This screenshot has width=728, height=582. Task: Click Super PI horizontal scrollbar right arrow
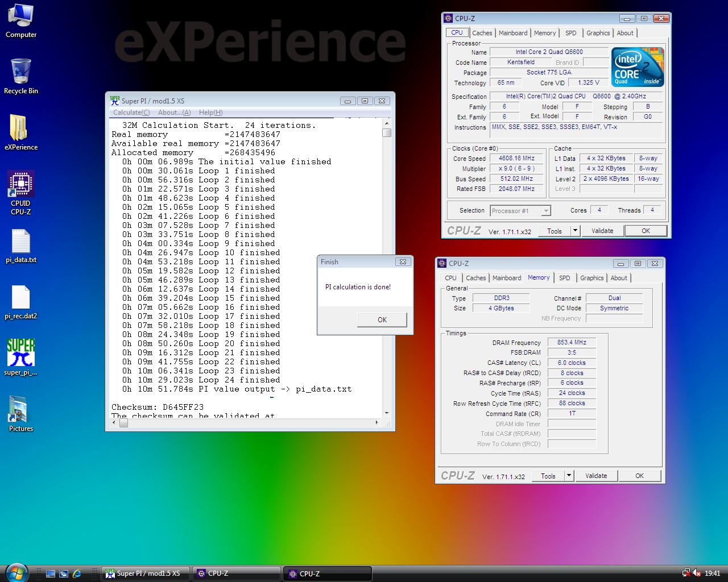[x=377, y=422]
